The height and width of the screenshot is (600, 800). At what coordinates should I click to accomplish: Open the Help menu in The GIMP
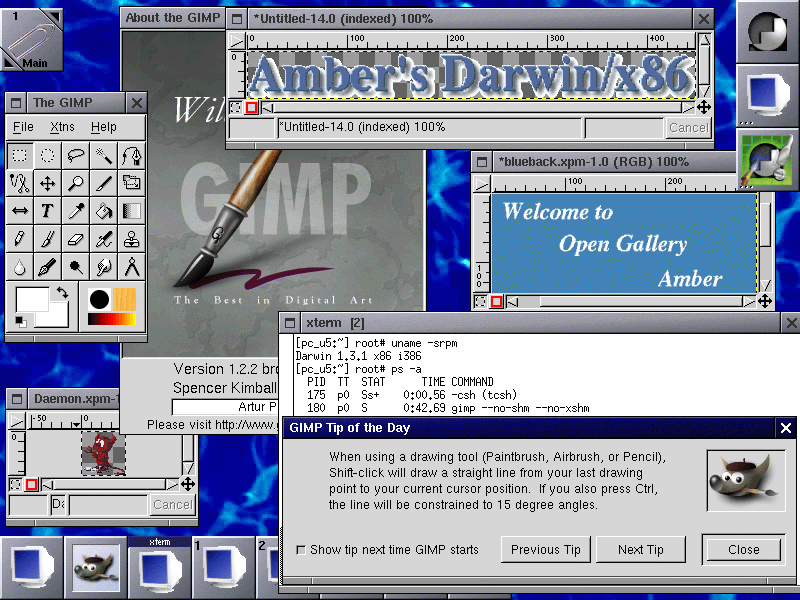[104, 127]
